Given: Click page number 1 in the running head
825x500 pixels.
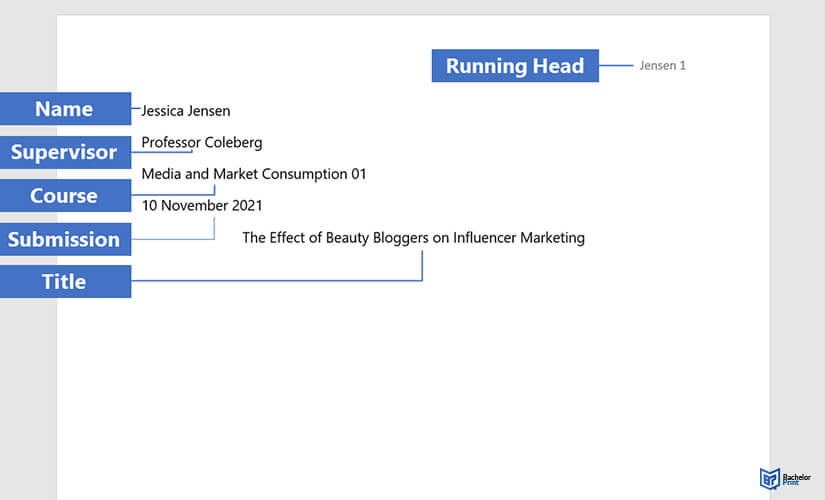Looking at the screenshot, I should pyautogui.click(x=683, y=66).
